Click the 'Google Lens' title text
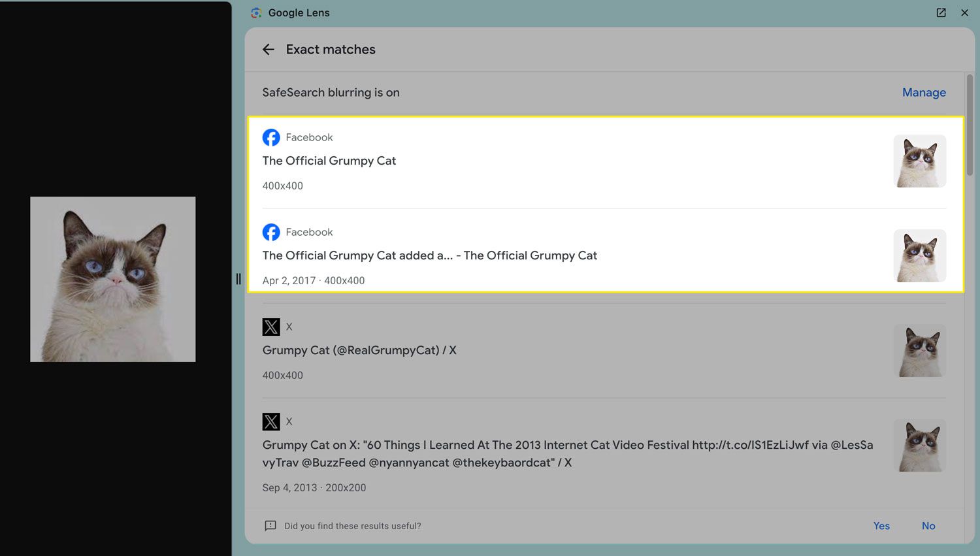 pyautogui.click(x=299, y=12)
